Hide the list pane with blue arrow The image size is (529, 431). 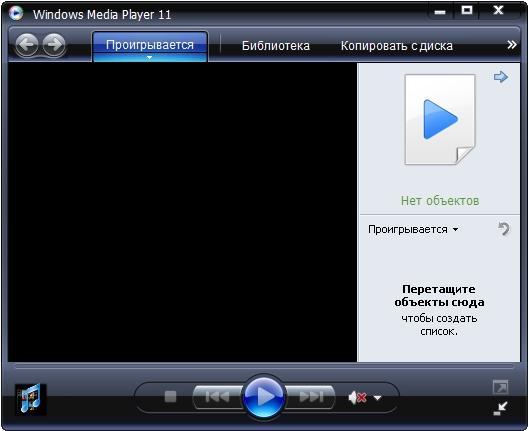tap(501, 77)
